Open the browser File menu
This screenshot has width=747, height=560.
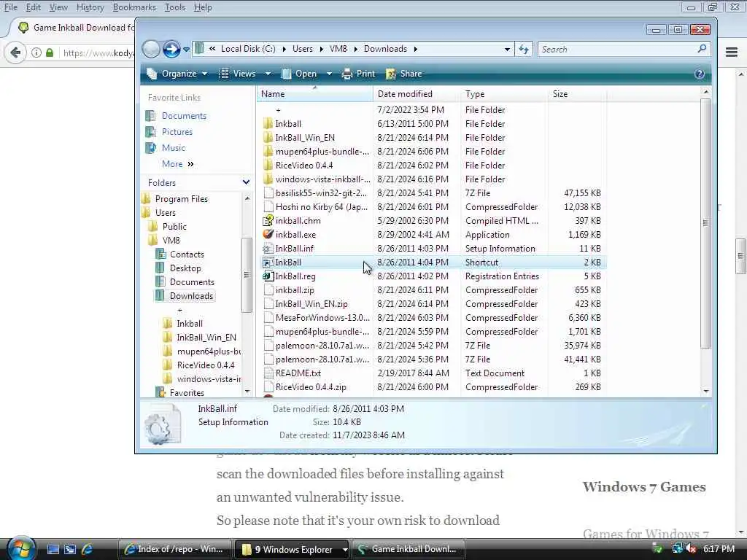tap(10, 7)
